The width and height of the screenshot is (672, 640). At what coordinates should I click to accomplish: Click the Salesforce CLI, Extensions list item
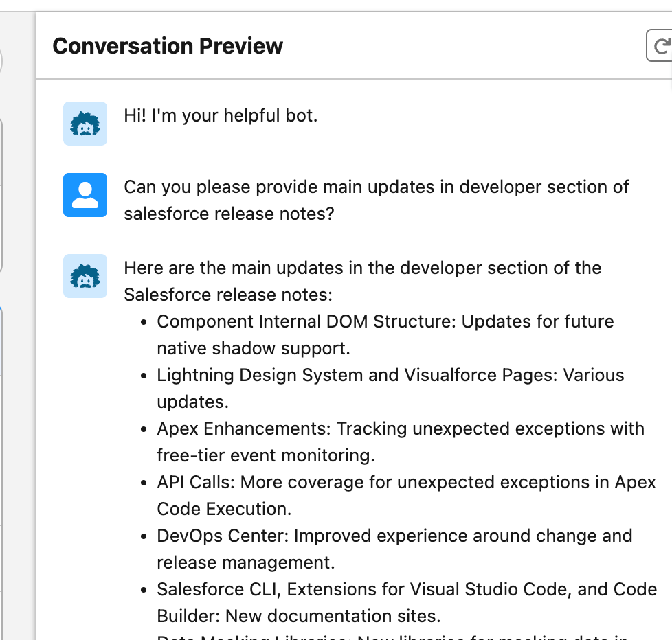407,602
